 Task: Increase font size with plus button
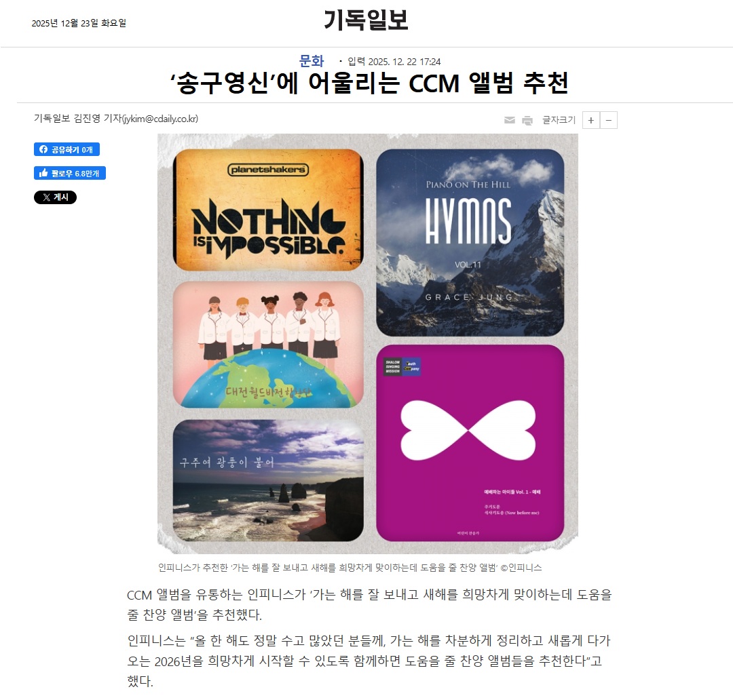pyautogui.click(x=591, y=120)
